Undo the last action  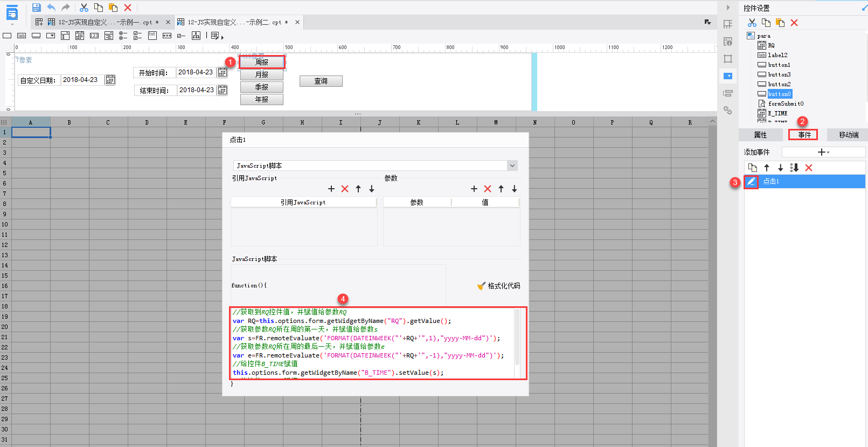[x=51, y=8]
